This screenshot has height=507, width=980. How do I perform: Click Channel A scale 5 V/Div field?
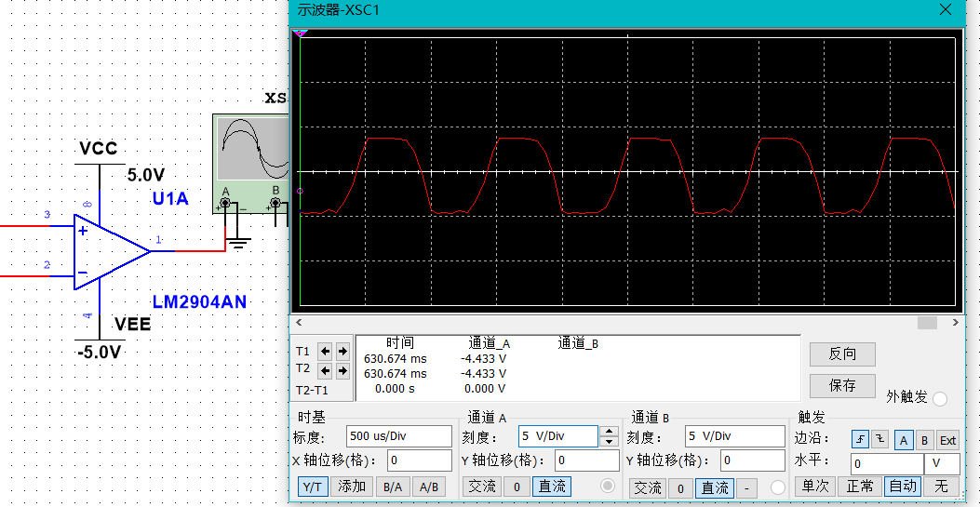point(558,435)
